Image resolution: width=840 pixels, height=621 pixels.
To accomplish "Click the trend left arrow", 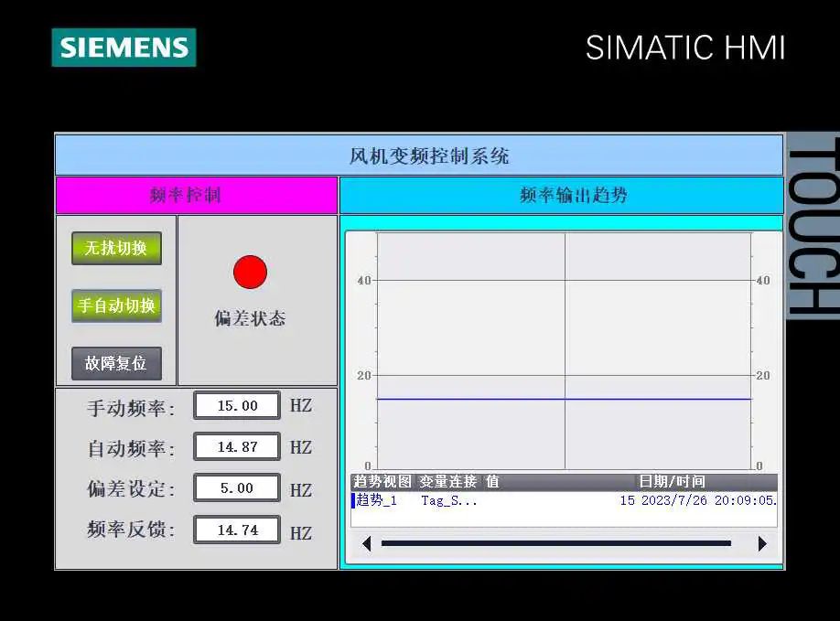I will click(x=367, y=544).
